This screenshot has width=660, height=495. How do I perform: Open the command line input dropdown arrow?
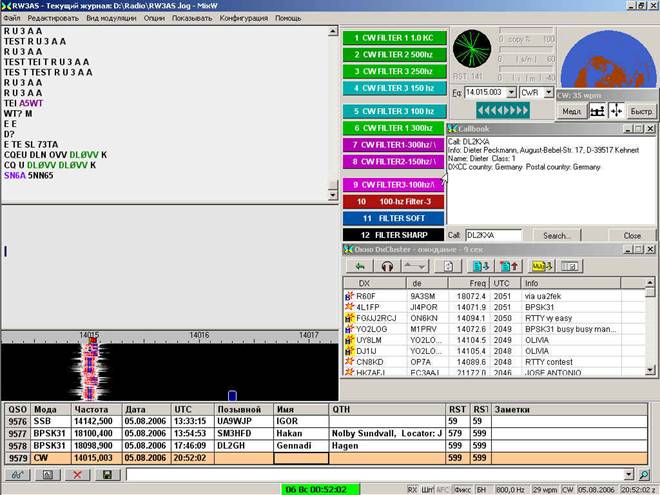pyautogui.click(x=628, y=475)
